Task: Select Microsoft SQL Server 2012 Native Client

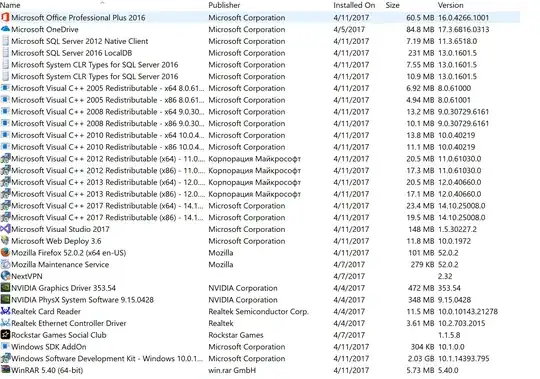Action: click(x=80, y=41)
